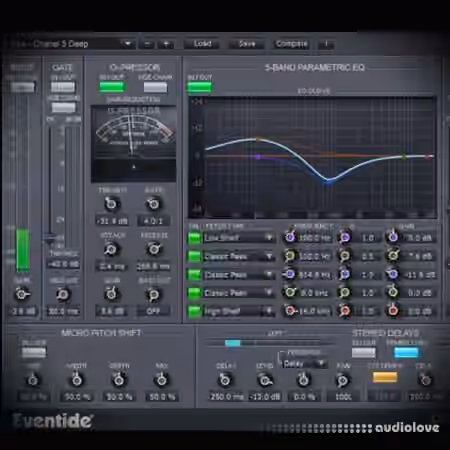The width and height of the screenshot is (450, 450).
Task: Click the O-Pressor knob set to OFF
Action: point(154,294)
